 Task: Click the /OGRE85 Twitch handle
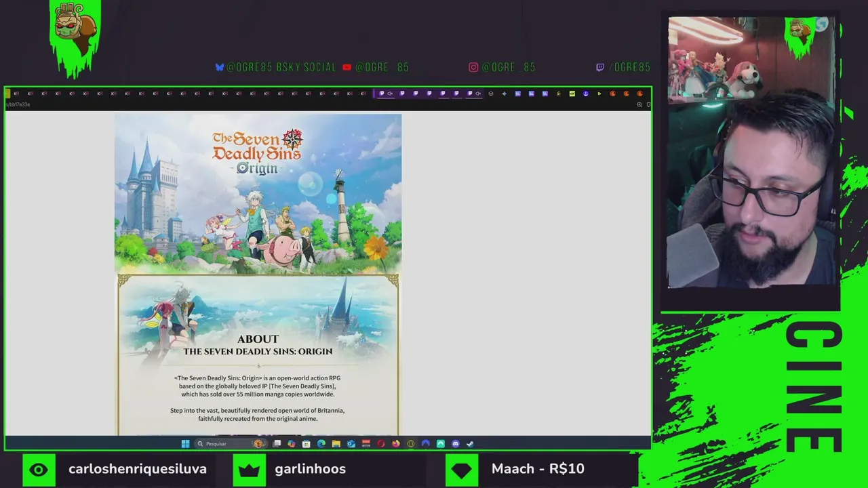[629, 67]
